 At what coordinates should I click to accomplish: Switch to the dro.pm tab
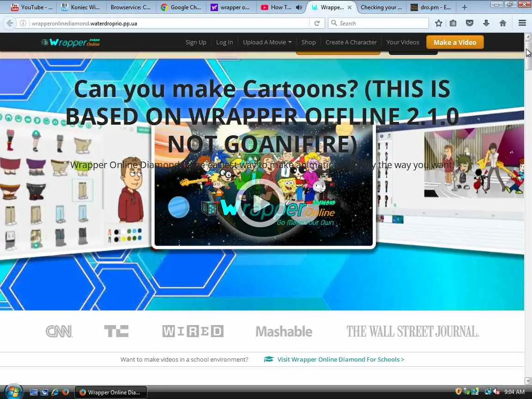(430, 7)
